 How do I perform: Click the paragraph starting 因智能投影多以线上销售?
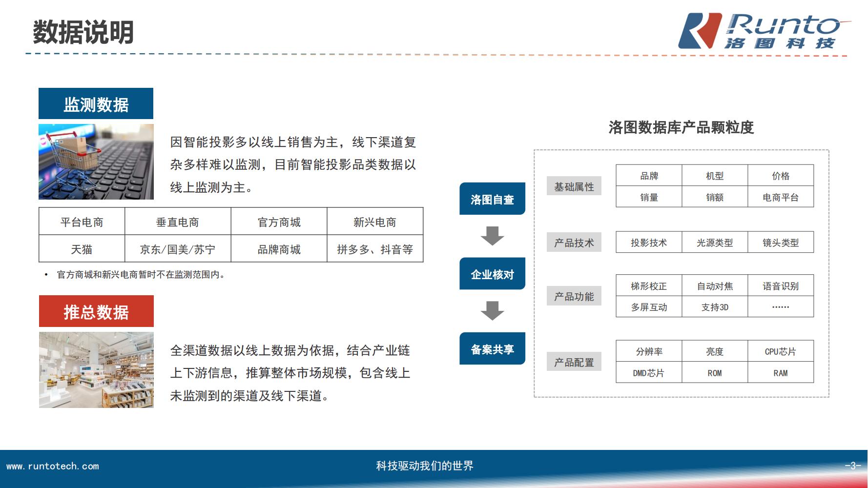(x=293, y=164)
